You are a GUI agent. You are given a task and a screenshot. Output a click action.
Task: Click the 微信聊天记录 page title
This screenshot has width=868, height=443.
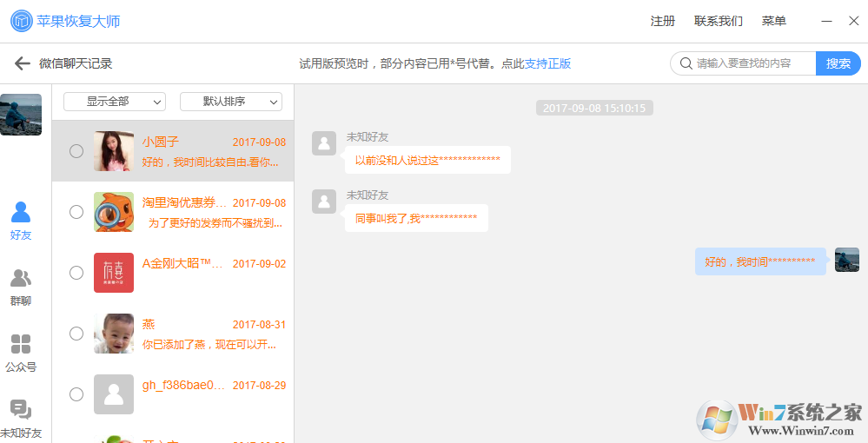pos(76,63)
